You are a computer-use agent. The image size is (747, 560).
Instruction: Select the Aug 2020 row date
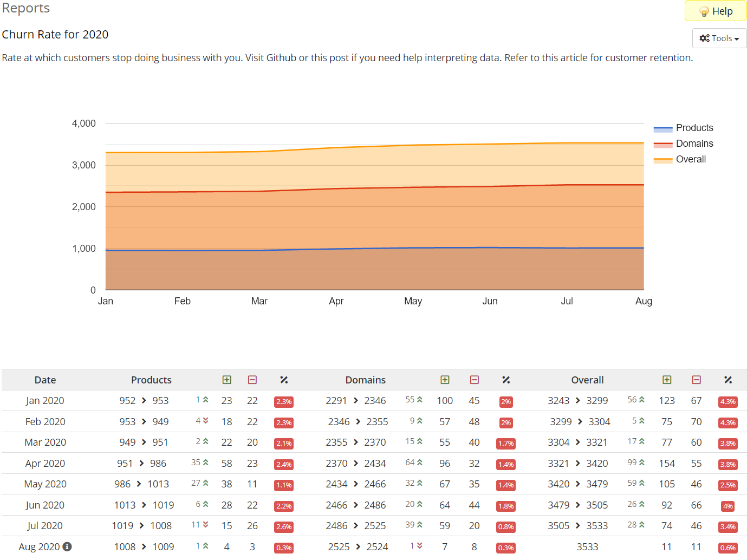[40, 547]
